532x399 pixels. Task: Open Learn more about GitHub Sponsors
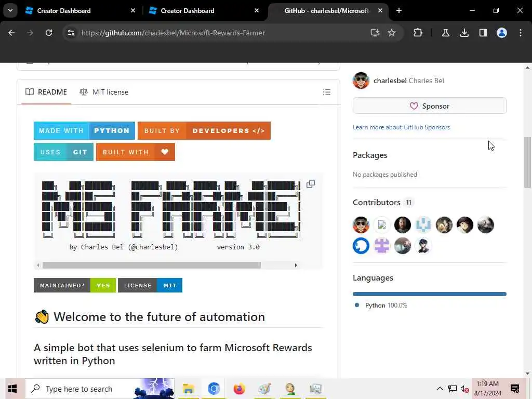point(402,127)
